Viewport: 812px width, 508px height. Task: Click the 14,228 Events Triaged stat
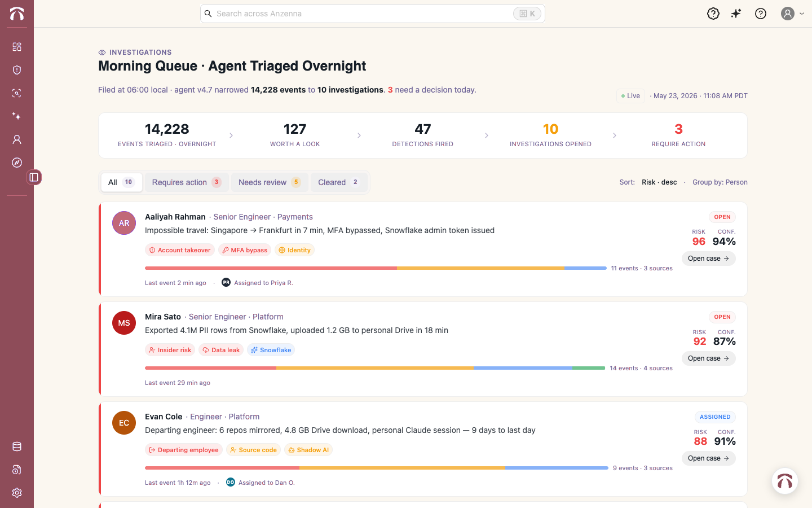pyautogui.click(x=167, y=135)
